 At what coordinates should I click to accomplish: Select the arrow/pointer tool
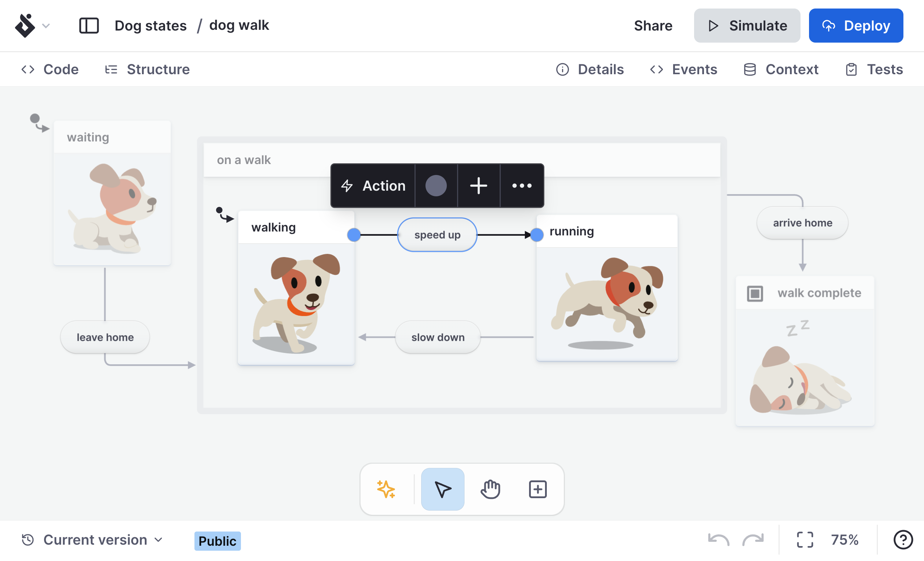pyautogui.click(x=443, y=490)
